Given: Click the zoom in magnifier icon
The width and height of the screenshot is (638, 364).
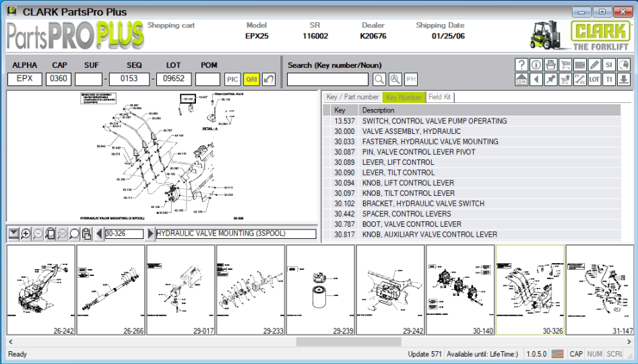Looking at the screenshot, I should (x=26, y=233).
